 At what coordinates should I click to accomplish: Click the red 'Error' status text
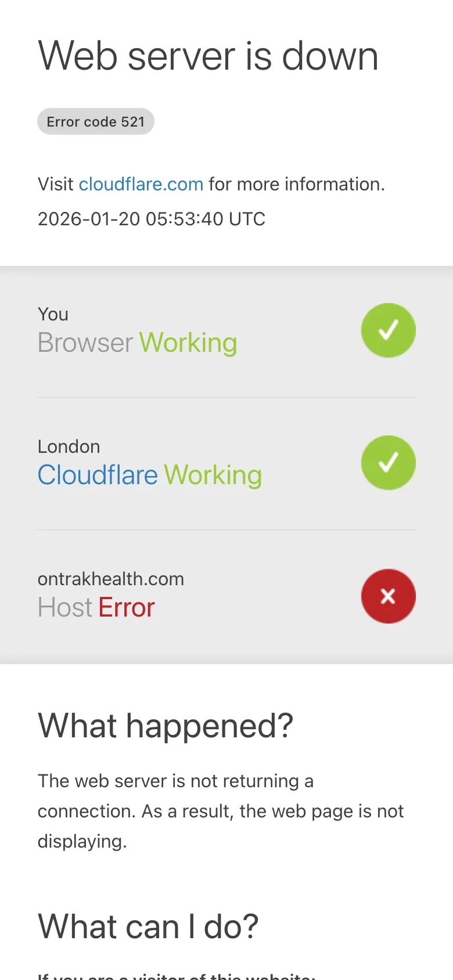pyautogui.click(x=127, y=608)
